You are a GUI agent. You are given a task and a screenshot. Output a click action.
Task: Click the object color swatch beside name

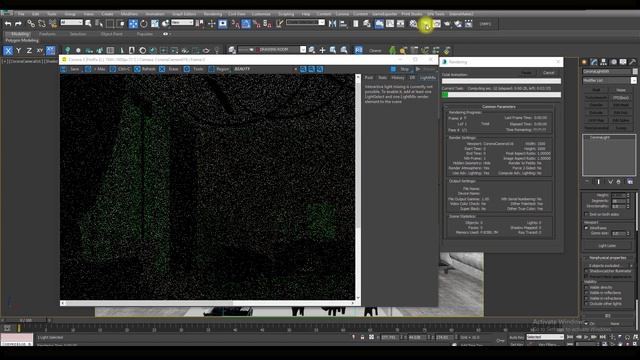[635, 71]
